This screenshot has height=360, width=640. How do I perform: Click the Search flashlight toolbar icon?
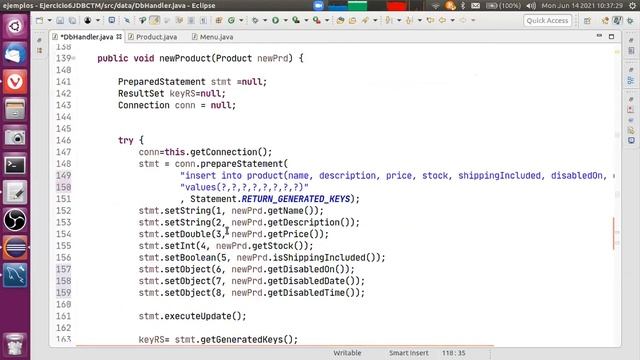365,20
